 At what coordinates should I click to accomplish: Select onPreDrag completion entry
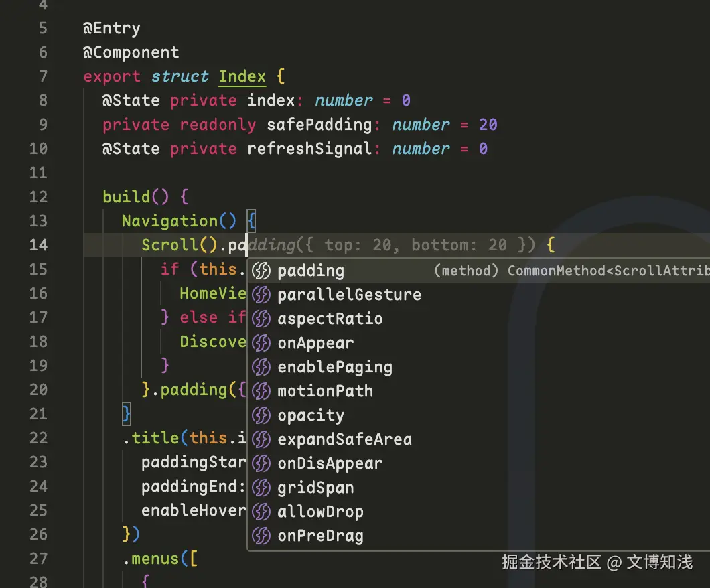(x=479, y=536)
